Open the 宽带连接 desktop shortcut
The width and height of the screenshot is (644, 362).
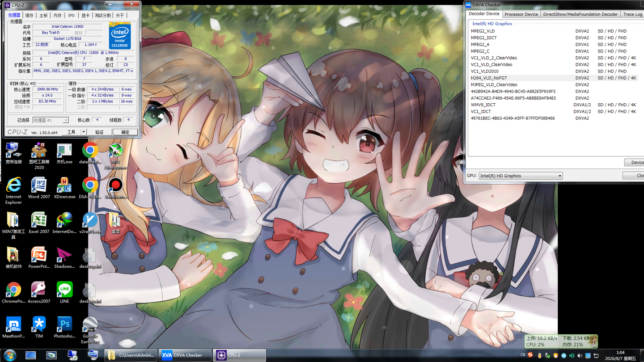pos(13,153)
